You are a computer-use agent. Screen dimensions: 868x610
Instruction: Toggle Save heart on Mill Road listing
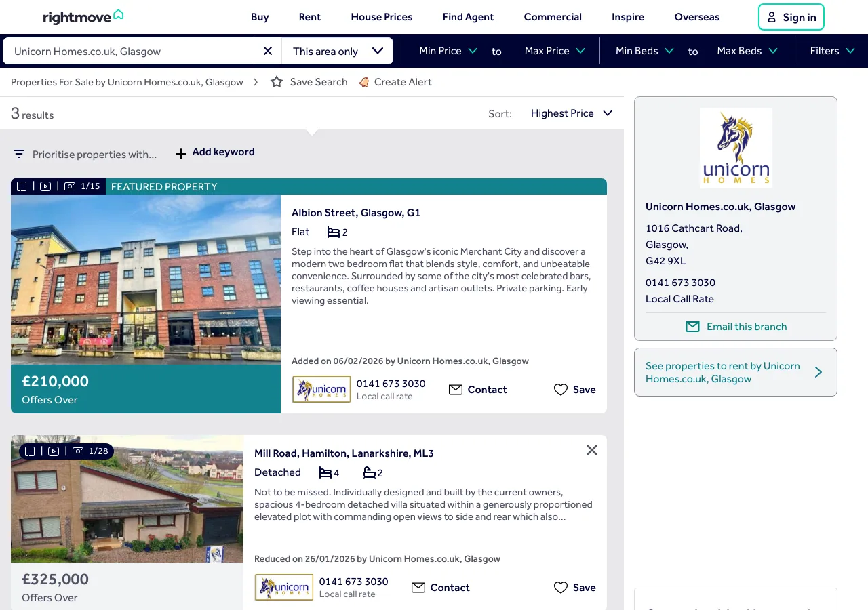click(561, 588)
